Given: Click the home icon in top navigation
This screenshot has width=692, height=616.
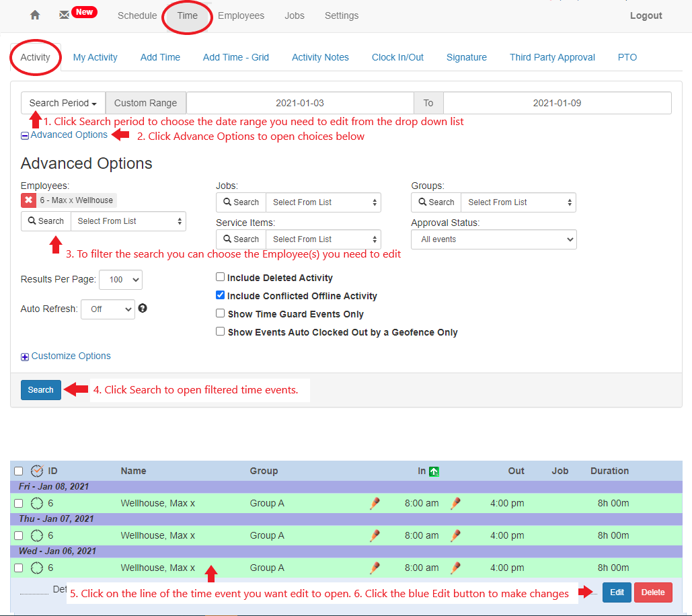Looking at the screenshot, I should pyautogui.click(x=34, y=15).
